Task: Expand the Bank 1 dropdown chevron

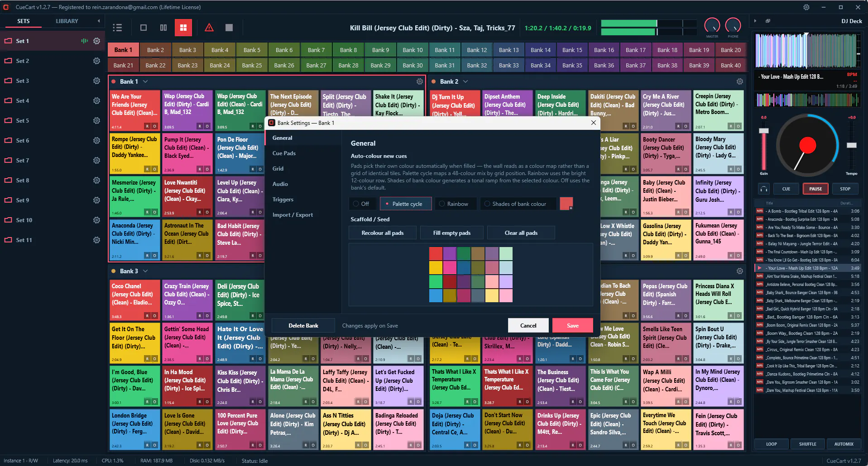Action: pyautogui.click(x=145, y=81)
